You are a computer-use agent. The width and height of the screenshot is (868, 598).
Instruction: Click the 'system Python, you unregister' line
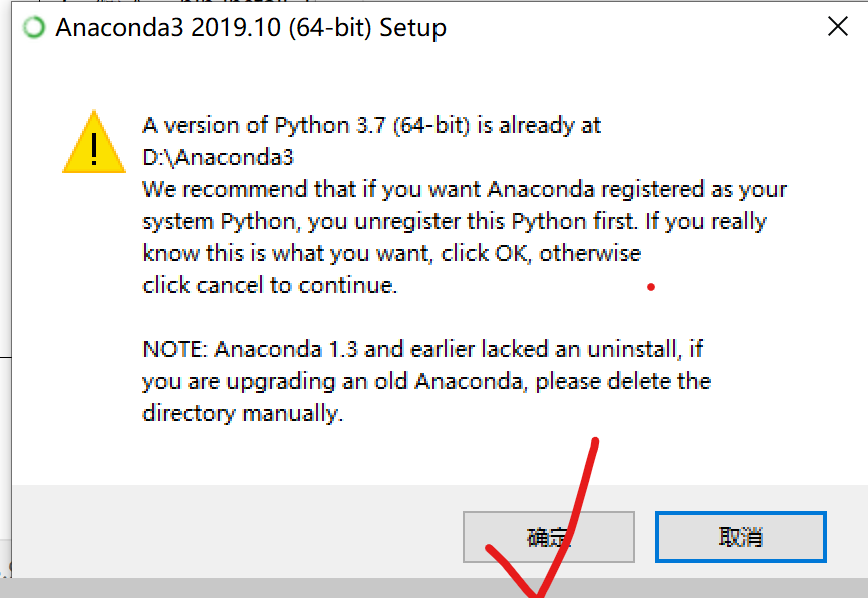[x=454, y=221]
